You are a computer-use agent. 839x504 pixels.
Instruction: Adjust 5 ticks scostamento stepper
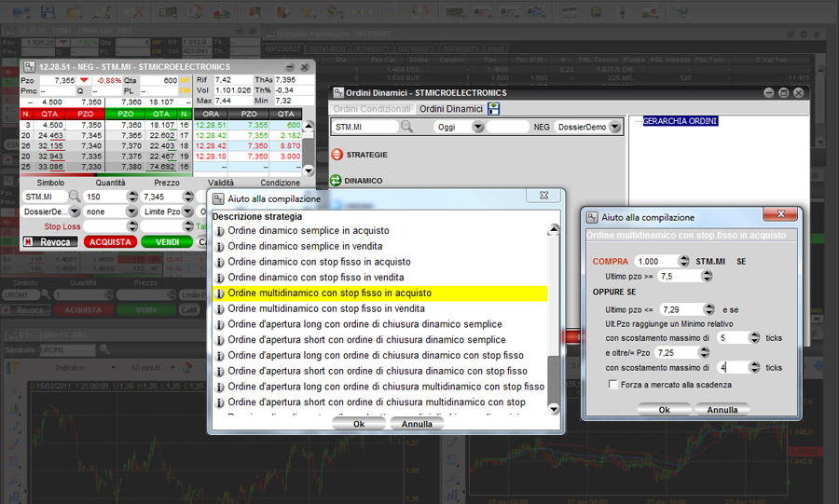coord(754,338)
